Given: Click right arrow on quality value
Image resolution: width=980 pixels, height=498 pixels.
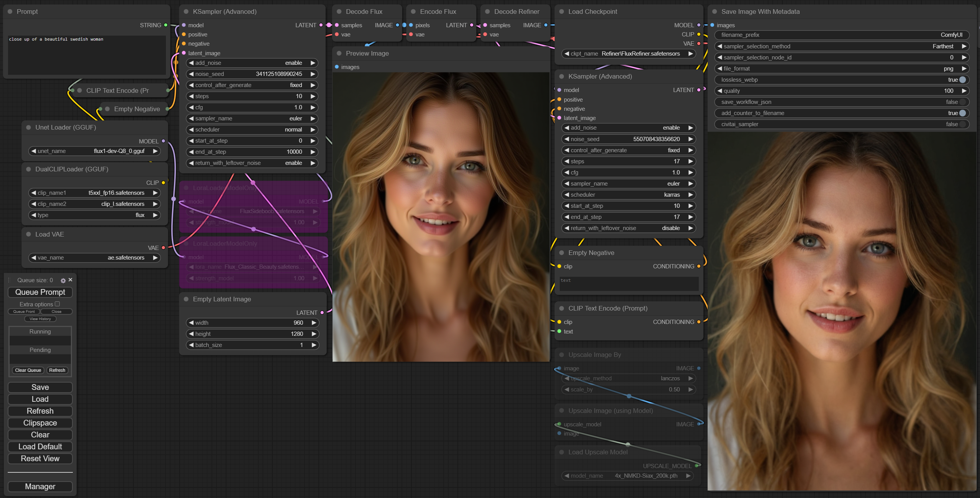Looking at the screenshot, I should point(964,91).
